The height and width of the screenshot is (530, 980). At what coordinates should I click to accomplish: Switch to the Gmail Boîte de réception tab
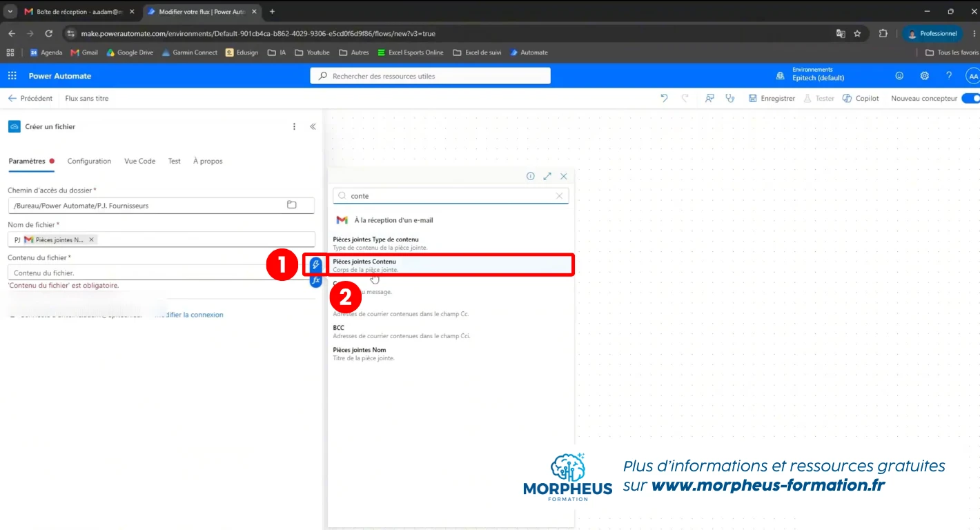click(79, 12)
